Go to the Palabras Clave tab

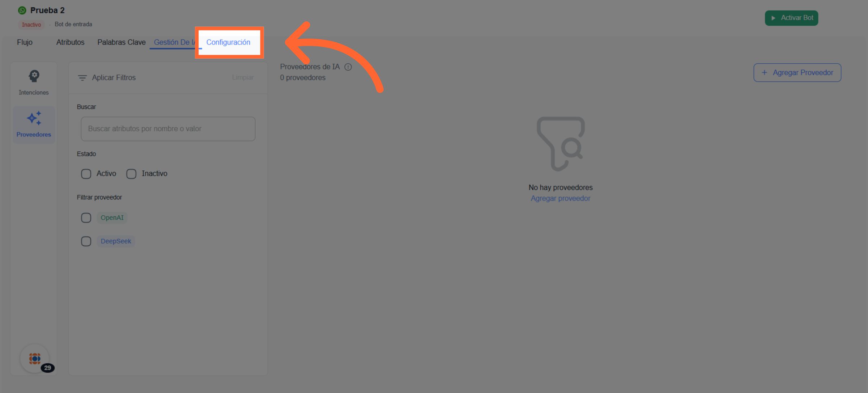[x=122, y=42]
